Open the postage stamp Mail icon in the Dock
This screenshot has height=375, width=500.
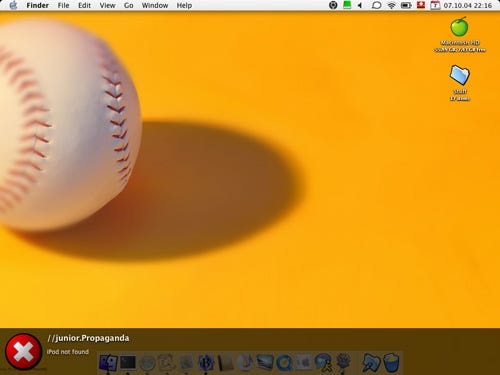click(167, 363)
